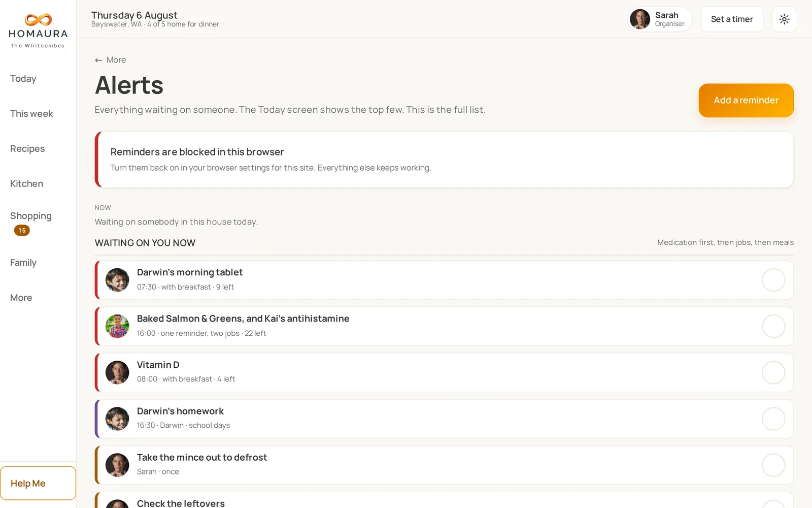
Task: Navigate to Kitchen
Action: coord(26,184)
